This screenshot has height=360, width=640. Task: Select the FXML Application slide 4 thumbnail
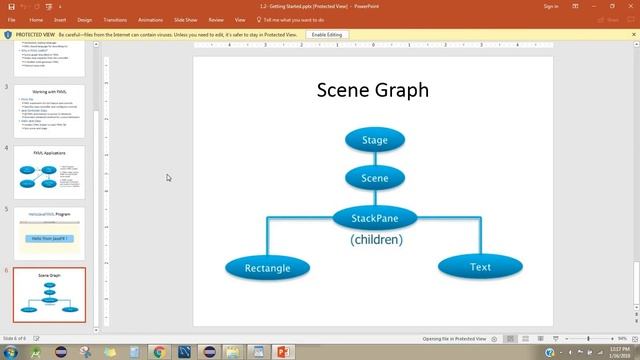tap(49, 173)
